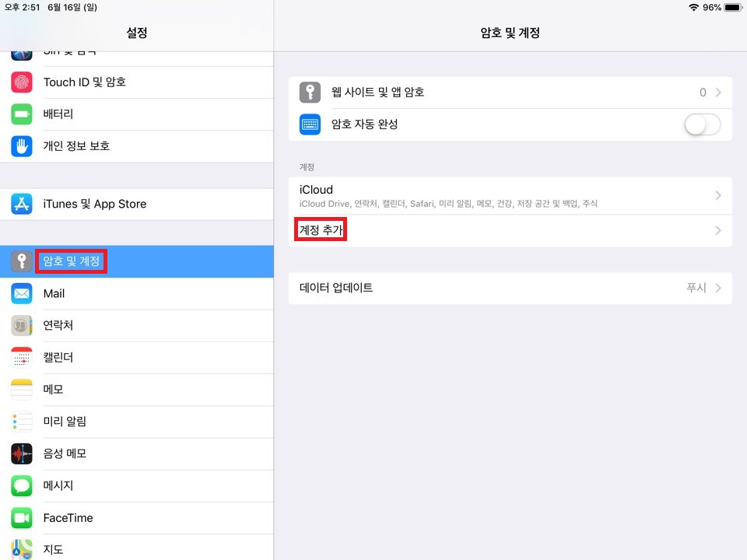This screenshot has height=560, width=747.
Task: Tap the key icon beside 웹 사이트 및 앱 암호
Action: click(x=310, y=92)
